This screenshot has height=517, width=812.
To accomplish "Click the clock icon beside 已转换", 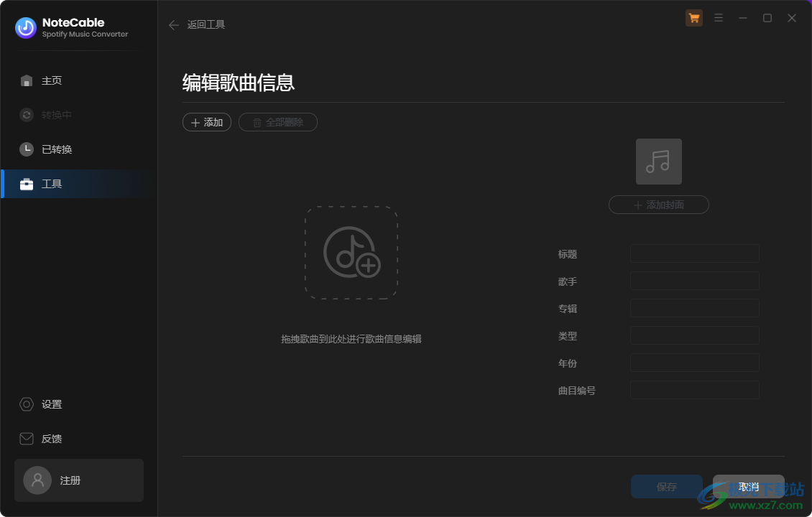I will tap(27, 149).
